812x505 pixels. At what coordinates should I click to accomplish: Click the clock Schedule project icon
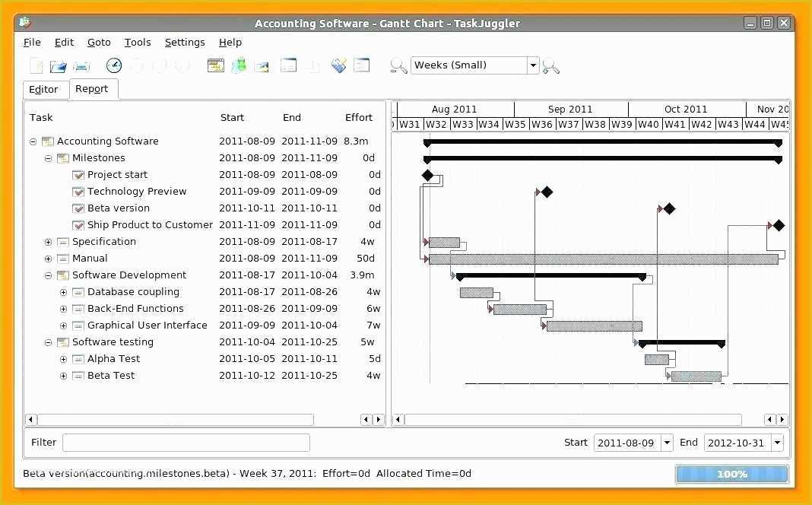[114, 65]
